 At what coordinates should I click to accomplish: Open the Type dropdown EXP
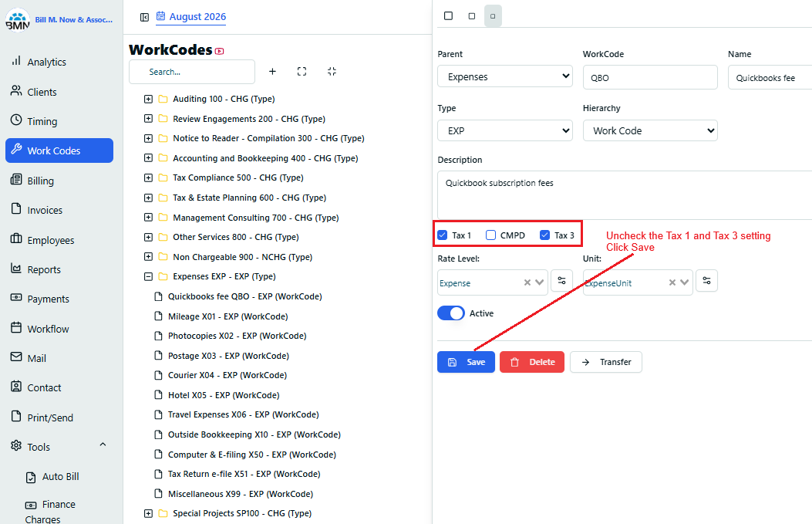coord(505,130)
